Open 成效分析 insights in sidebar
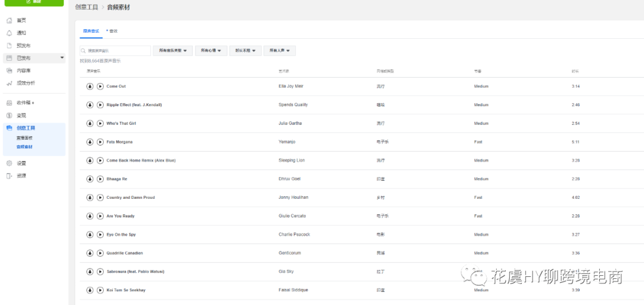The width and height of the screenshot is (644, 305). pyautogui.click(x=26, y=83)
